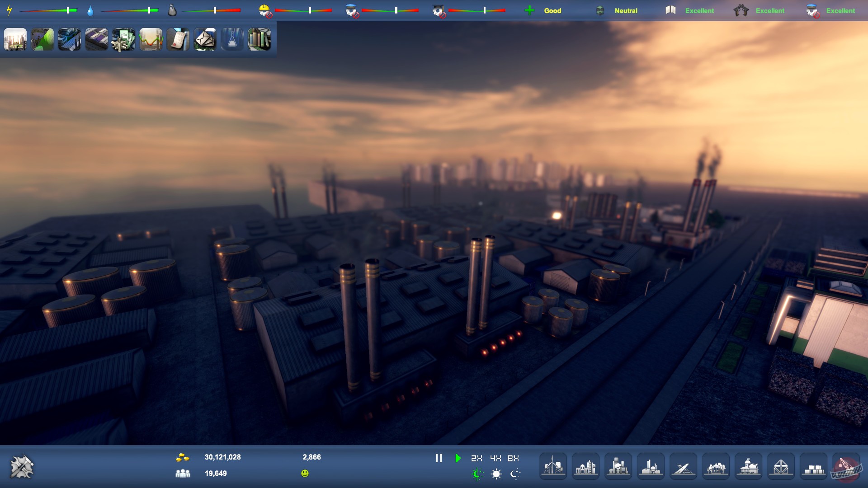868x488 pixels.
Task: View the statistics graph panel
Action: pyautogui.click(x=151, y=39)
